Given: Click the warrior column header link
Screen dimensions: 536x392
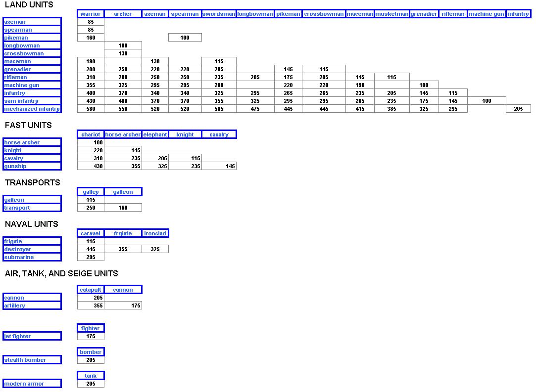Looking at the screenshot, I should tap(90, 14).
